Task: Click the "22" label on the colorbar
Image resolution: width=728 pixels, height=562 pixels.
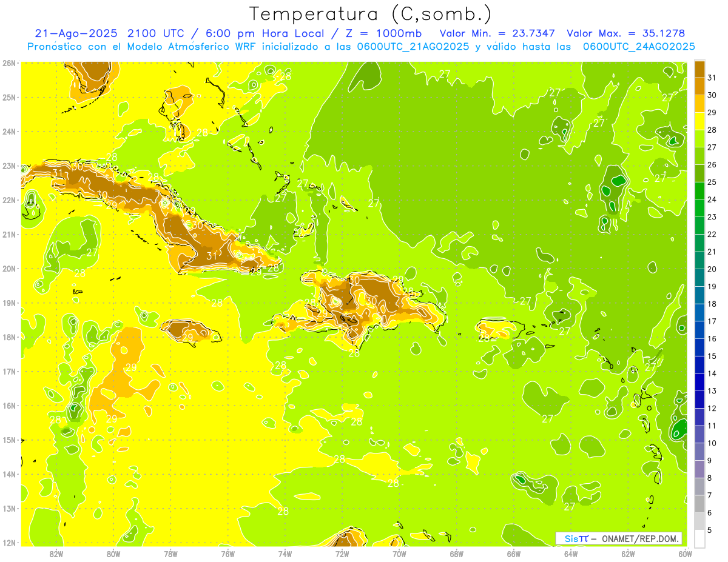Action: click(712, 234)
